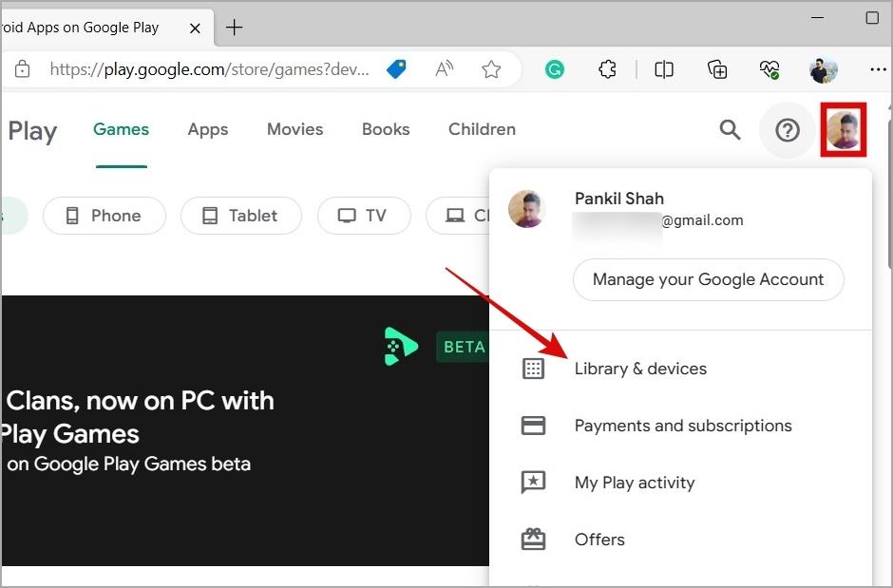The height and width of the screenshot is (588, 893).
Task: Close the Google Play browser tab
Action: tap(195, 28)
